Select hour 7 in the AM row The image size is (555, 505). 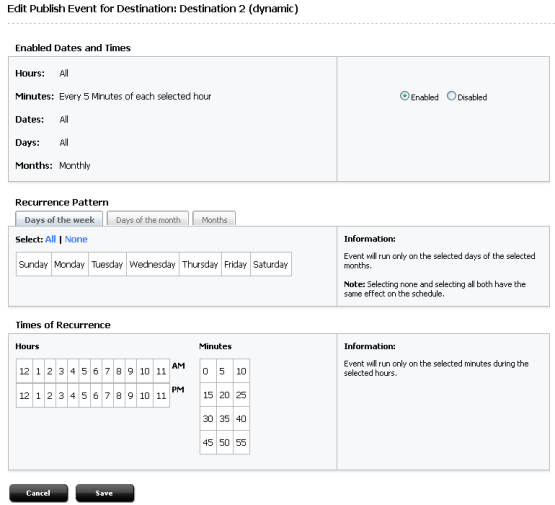(107, 371)
